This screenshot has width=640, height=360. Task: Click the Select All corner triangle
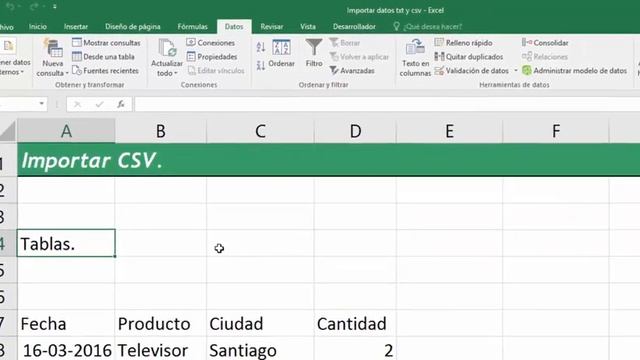[x=8, y=131]
